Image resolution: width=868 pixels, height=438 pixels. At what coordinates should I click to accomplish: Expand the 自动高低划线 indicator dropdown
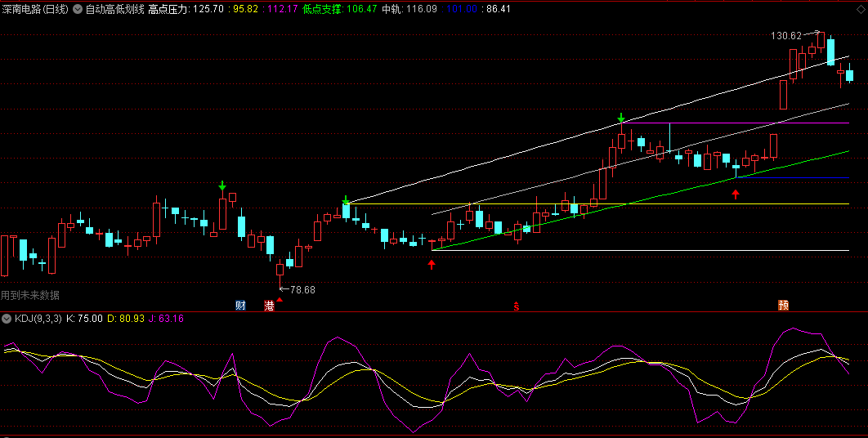point(78,10)
